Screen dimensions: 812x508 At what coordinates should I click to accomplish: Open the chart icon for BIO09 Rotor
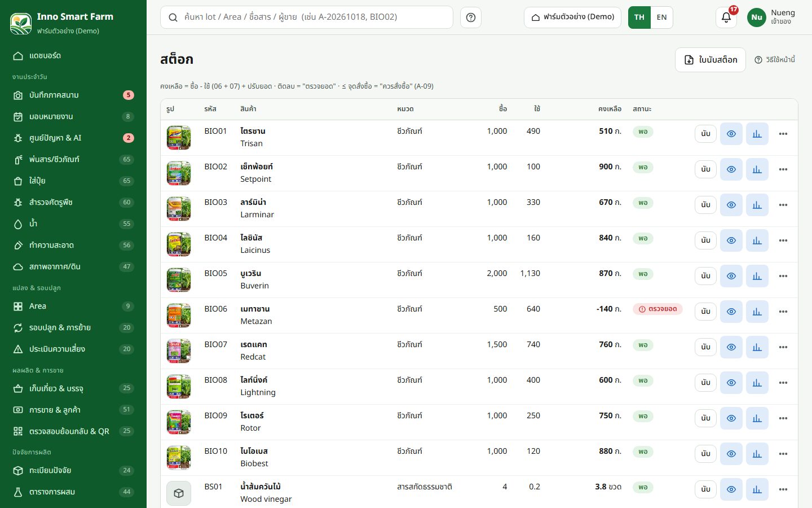757,418
